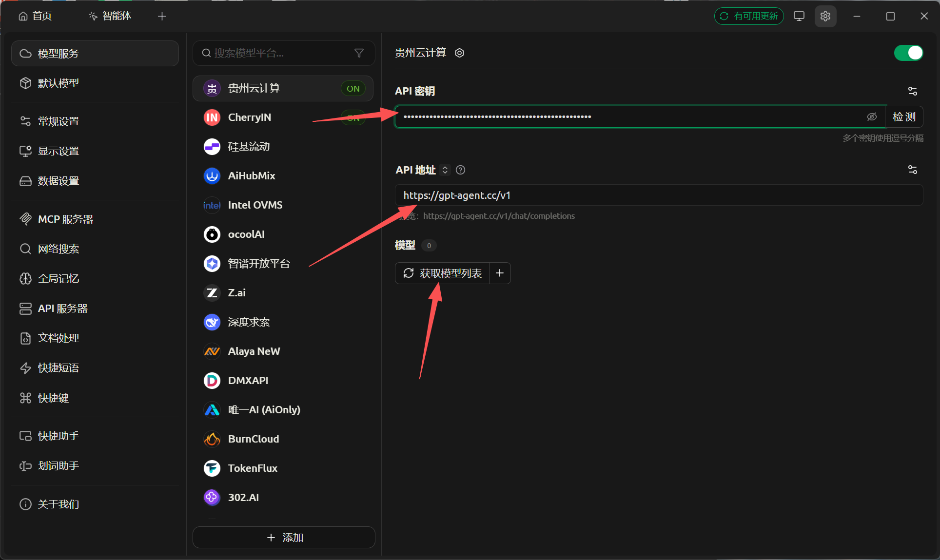
Task: Toggle the 贵州云计算 provider enable switch
Action: [x=908, y=53]
